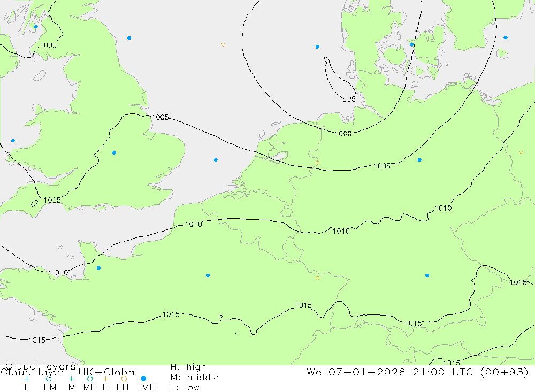Click the 1010 label over western Germany
The width and height of the screenshot is (535, 392).
pos(341,231)
